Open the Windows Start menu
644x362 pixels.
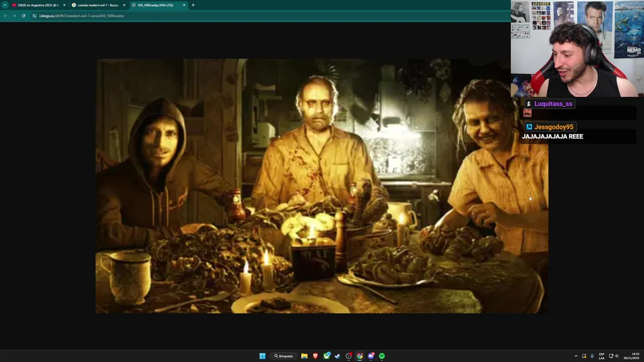click(x=262, y=356)
